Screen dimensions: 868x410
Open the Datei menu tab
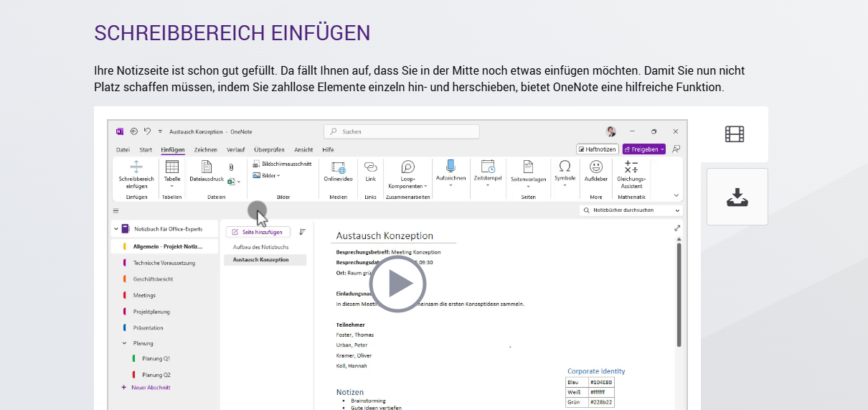click(x=123, y=149)
